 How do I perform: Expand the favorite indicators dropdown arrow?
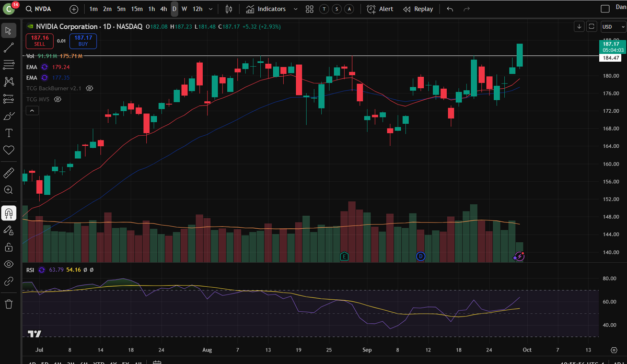click(295, 9)
